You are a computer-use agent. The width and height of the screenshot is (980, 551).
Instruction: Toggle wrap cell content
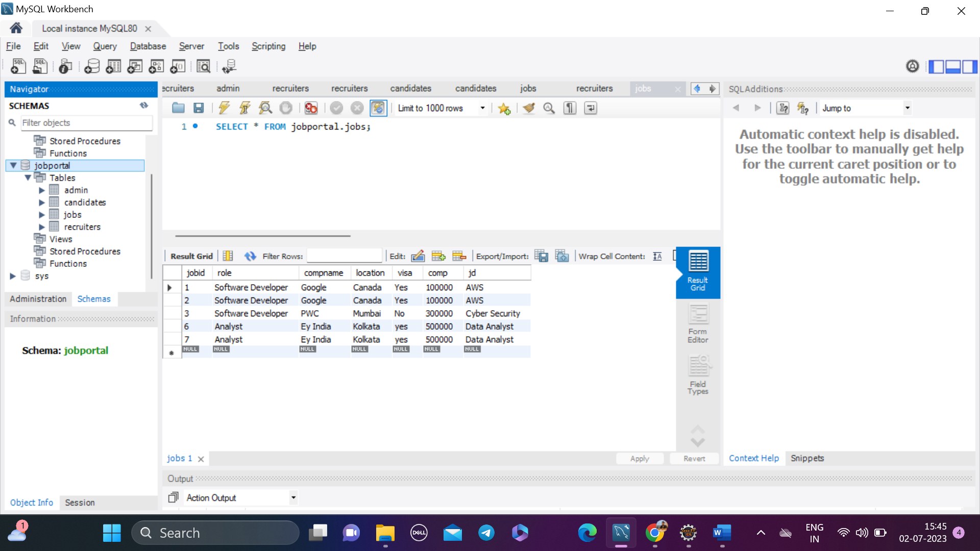[657, 256]
